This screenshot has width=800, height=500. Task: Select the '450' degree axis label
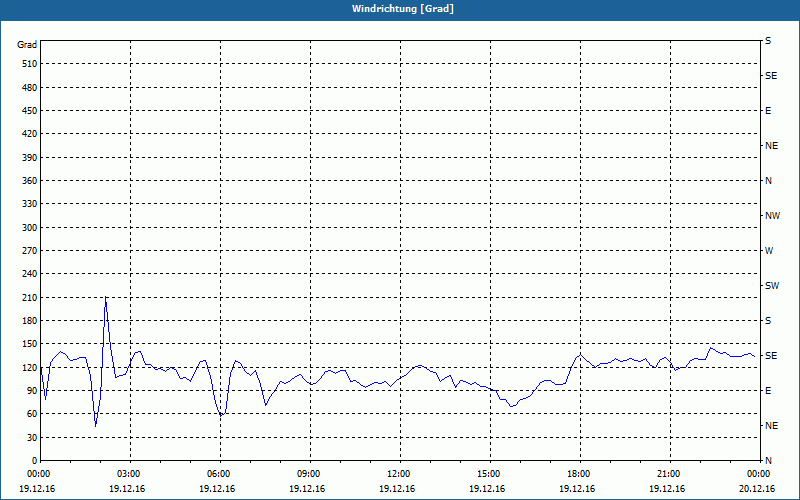(30, 111)
